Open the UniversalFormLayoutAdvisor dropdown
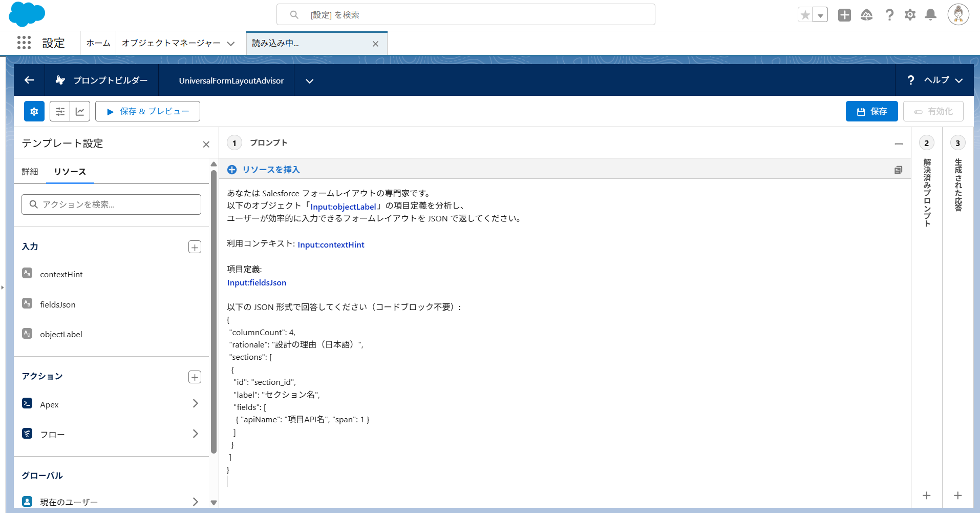The height and width of the screenshot is (513, 980). (x=309, y=80)
